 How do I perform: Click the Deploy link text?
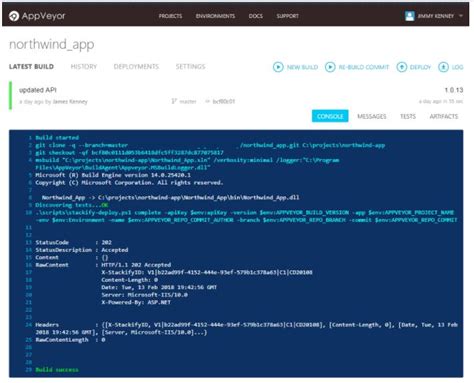click(x=420, y=67)
